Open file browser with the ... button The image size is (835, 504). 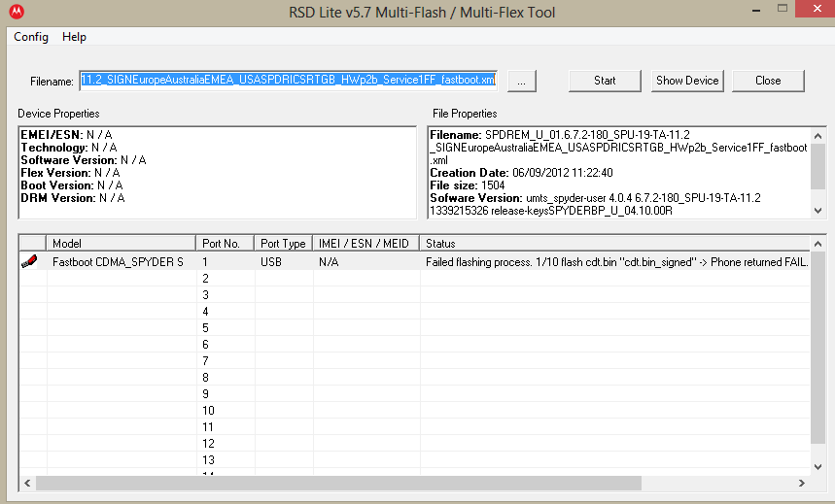[x=521, y=81]
